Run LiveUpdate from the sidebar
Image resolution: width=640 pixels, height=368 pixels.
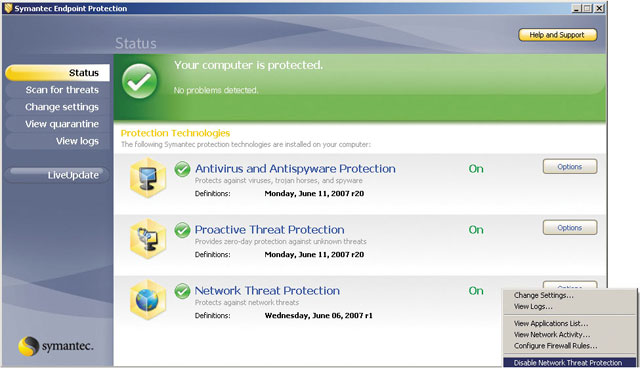click(x=58, y=175)
